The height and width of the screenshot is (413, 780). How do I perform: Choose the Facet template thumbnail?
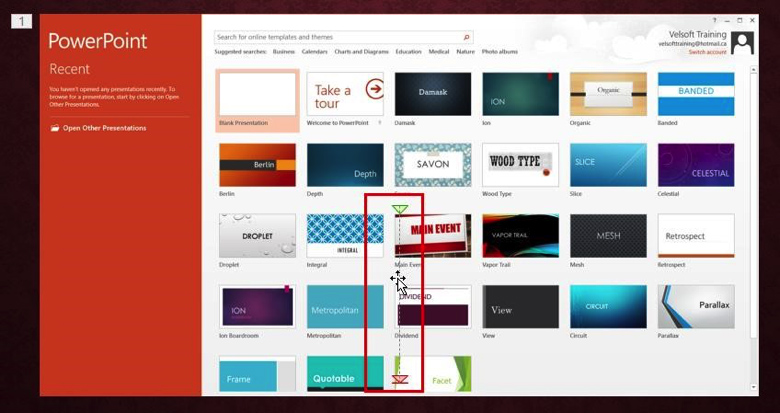(x=433, y=374)
